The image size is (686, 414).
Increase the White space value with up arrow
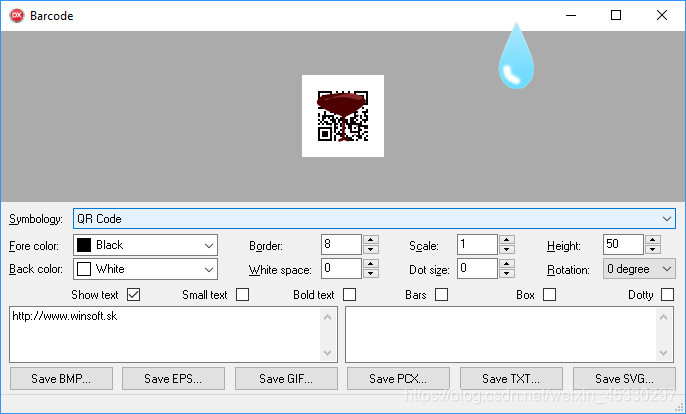click(x=371, y=263)
